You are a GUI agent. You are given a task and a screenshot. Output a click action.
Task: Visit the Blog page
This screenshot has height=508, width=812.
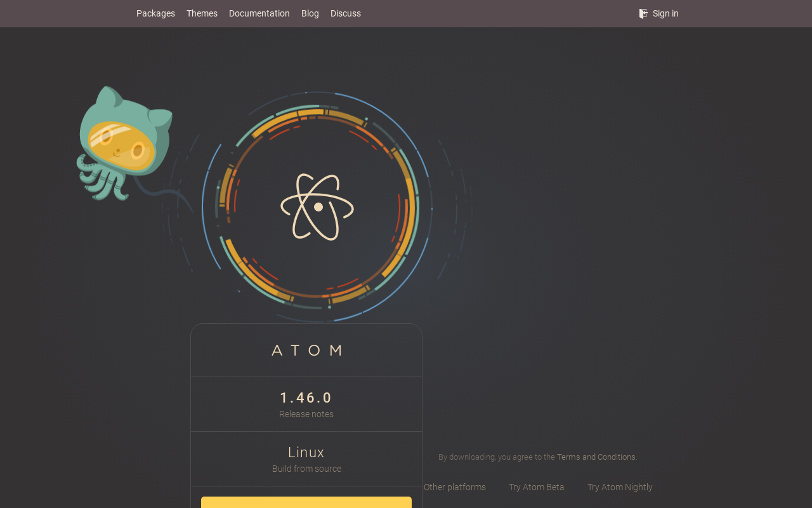coord(310,13)
